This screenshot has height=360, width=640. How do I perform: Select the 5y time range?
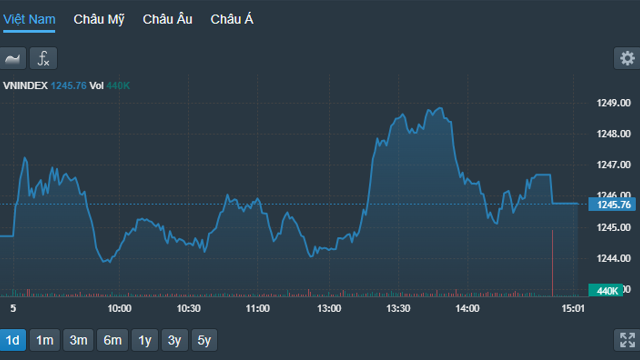coord(204,340)
